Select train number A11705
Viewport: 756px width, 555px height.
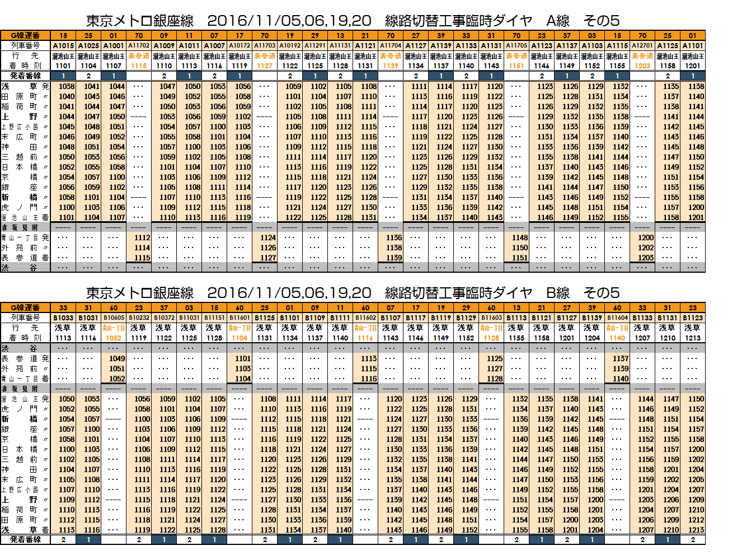click(516, 45)
